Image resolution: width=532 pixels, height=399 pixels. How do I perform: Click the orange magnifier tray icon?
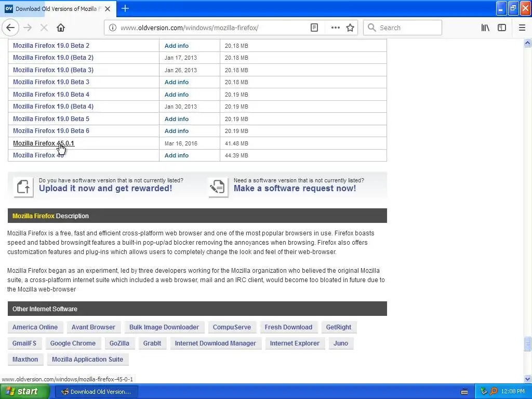click(x=494, y=392)
